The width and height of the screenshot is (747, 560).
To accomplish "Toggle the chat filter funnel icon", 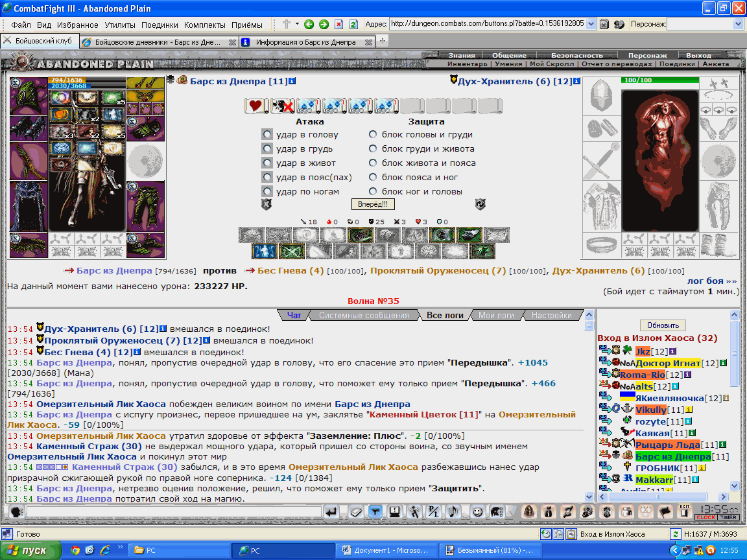I will [375, 512].
